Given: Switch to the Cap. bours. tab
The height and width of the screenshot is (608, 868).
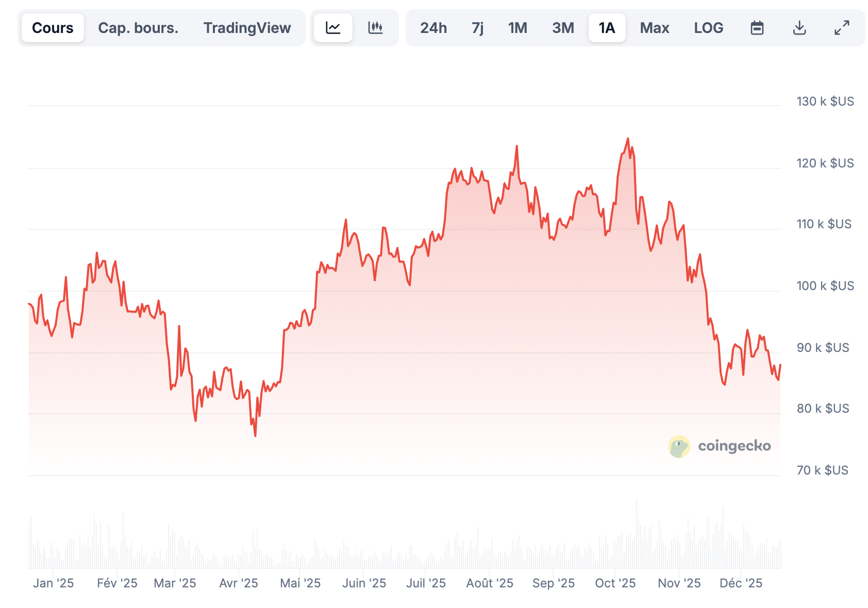Looking at the screenshot, I should pos(138,28).
